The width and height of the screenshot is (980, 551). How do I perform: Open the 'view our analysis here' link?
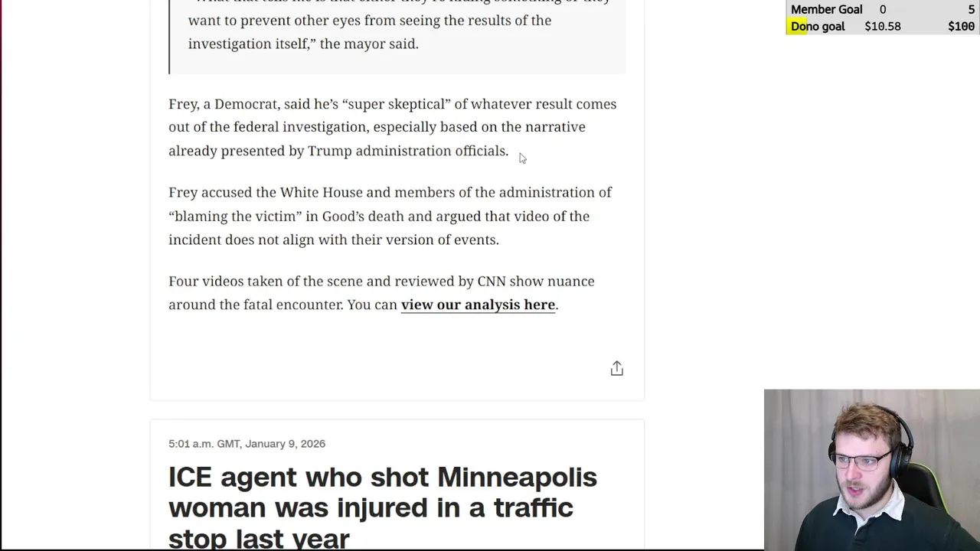[478, 305]
